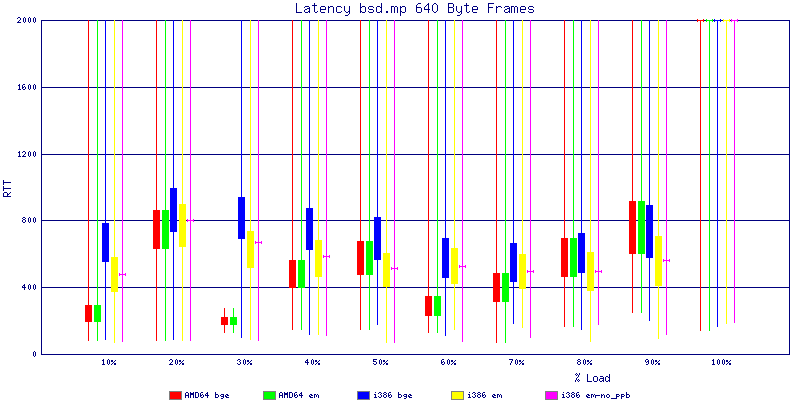Click the magenta median marker at 30% load

point(258,242)
